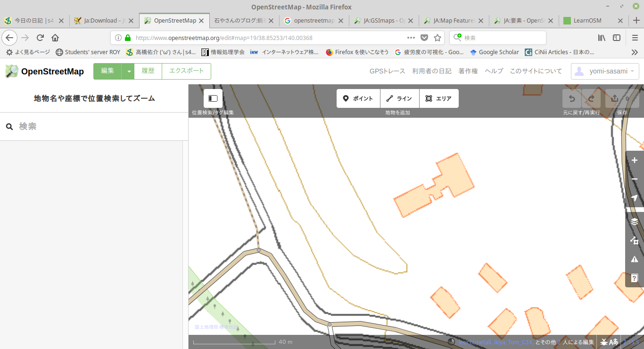Screen dimensions: 644x349
Task: Expand the 編集 dropdown arrow
Action: 128,71
